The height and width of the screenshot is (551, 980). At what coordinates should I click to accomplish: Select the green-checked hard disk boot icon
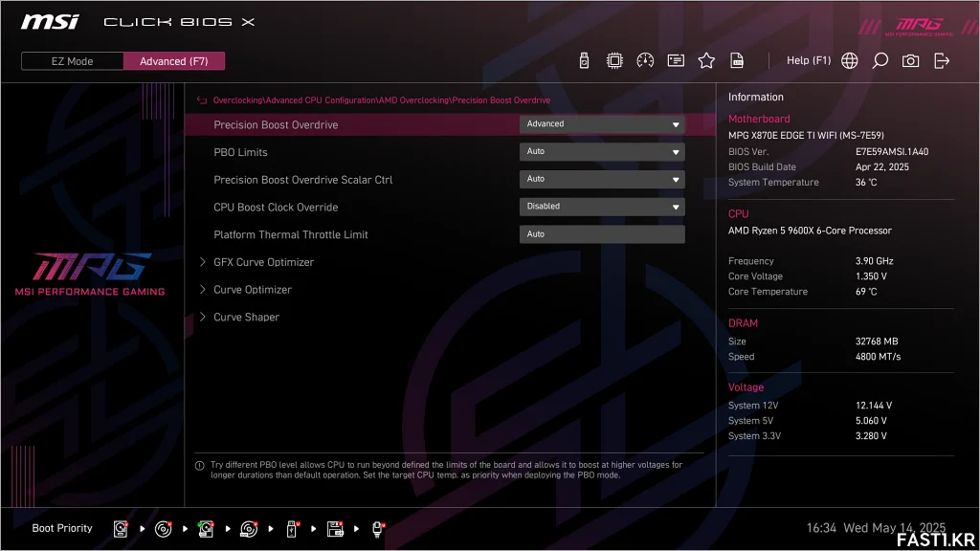[206, 529]
